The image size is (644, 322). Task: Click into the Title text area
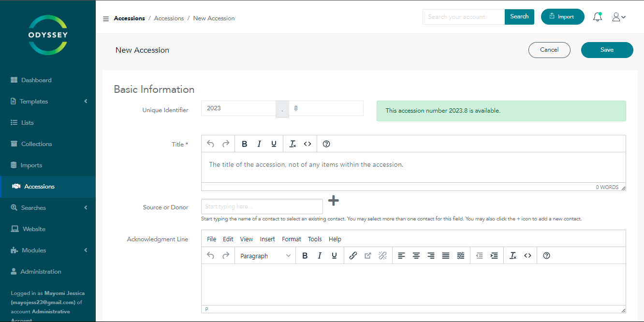pos(413,167)
